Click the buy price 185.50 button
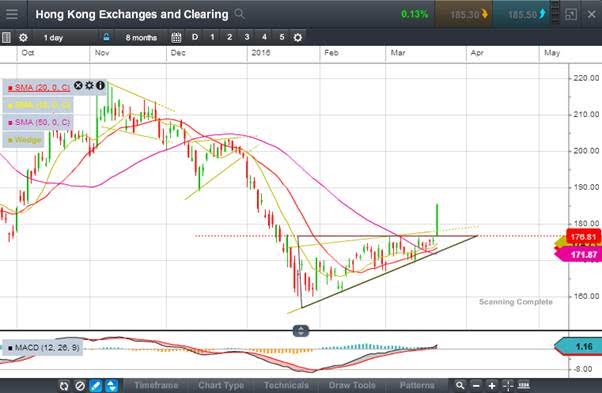The image size is (602, 393). [x=522, y=14]
